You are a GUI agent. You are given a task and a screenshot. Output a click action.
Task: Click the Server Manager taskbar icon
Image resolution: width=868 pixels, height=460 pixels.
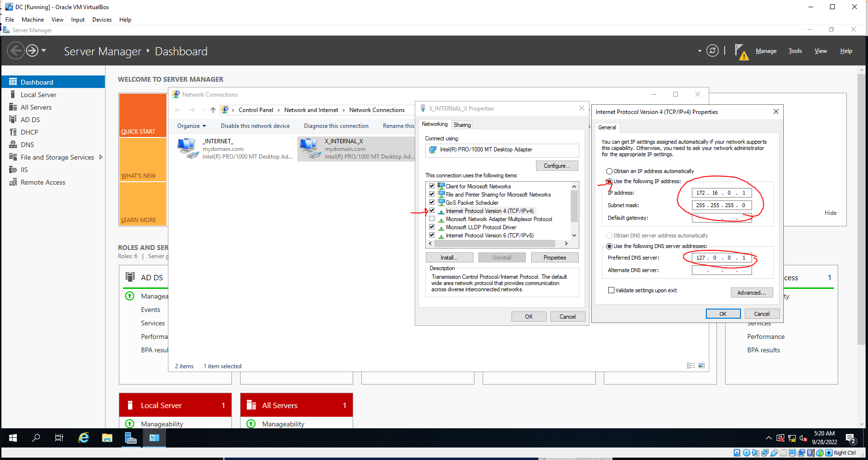[x=130, y=438]
